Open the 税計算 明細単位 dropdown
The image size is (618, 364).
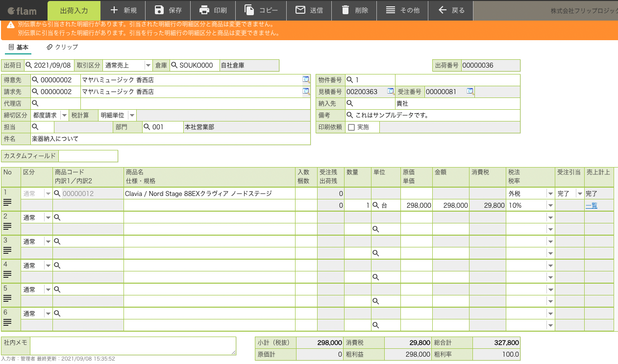[x=132, y=115]
